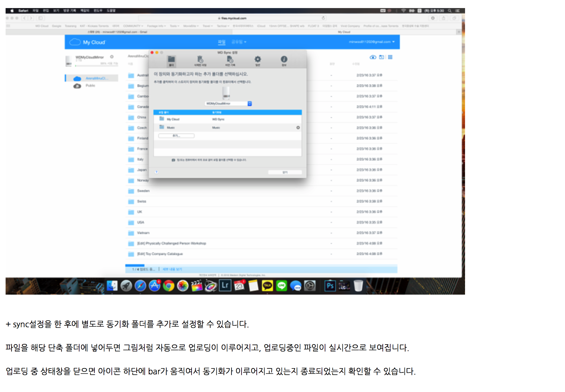Image resolution: width=565 pixels, height=392 pixels.
Task: Open Google Chrome from the dock
Action: click(x=169, y=286)
